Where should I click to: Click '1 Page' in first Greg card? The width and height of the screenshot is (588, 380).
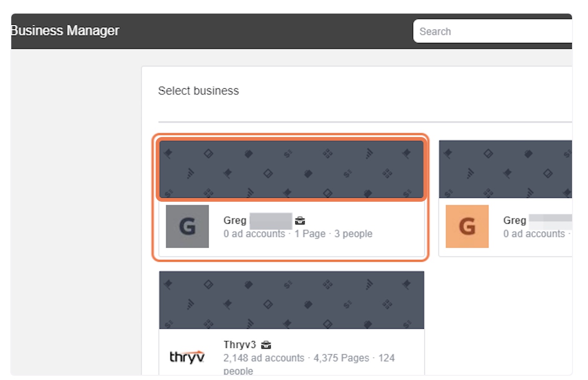point(310,234)
